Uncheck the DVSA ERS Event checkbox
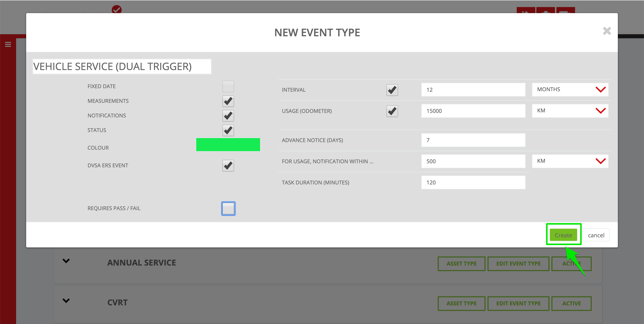Screen dimensions: 644x324 point(228,166)
